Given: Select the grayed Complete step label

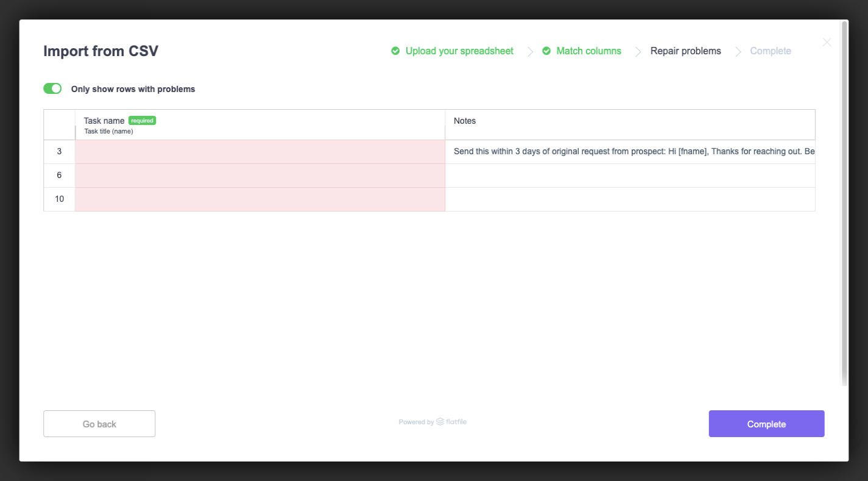Looking at the screenshot, I should 771,51.
